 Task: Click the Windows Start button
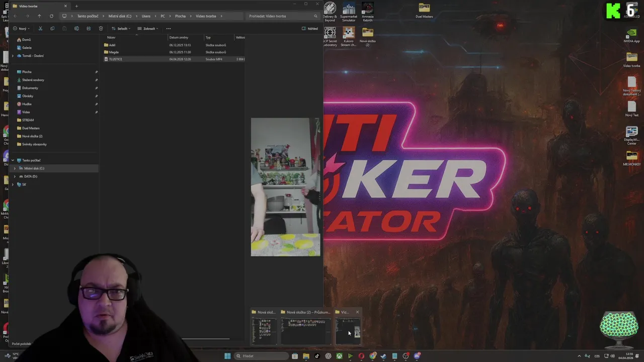[227, 356]
